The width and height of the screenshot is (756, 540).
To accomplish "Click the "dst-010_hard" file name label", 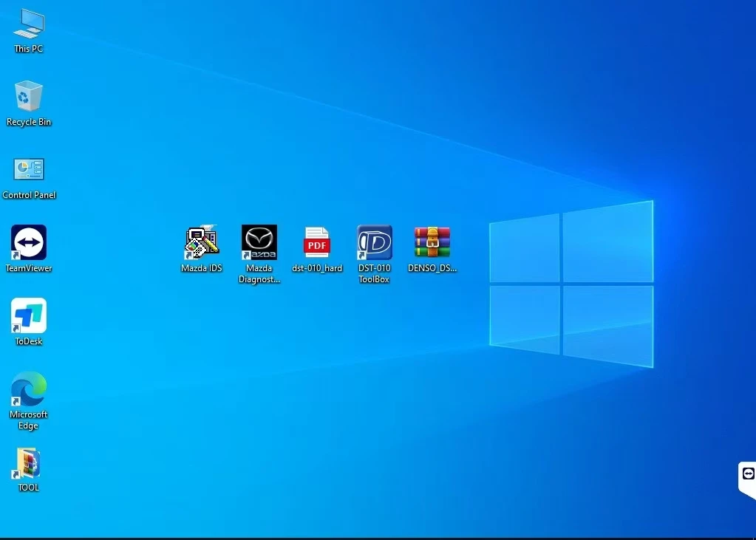I will (317, 268).
